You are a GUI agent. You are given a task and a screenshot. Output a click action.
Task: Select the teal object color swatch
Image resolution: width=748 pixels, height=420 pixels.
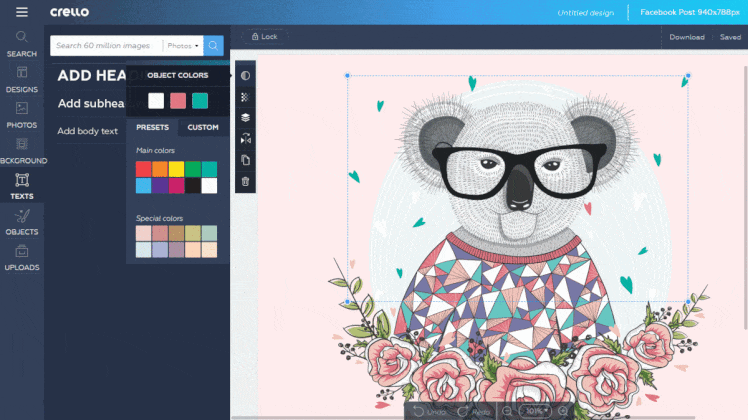coord(200,101)
